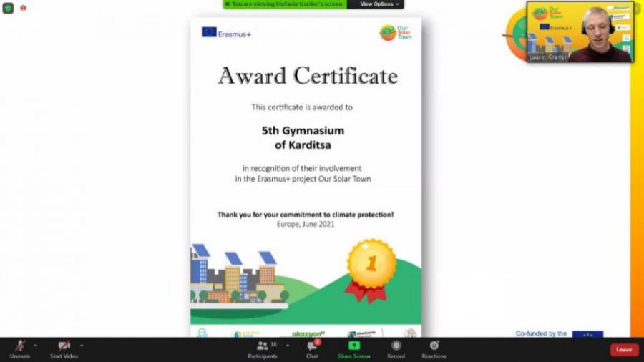Click the 'Co-funded by the' text

point(542,333)
